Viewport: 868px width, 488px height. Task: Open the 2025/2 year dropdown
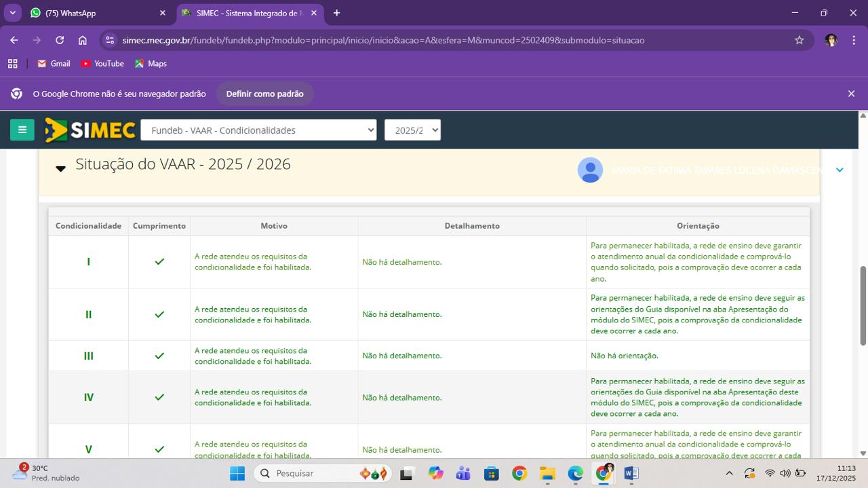[x=412, y=130]
